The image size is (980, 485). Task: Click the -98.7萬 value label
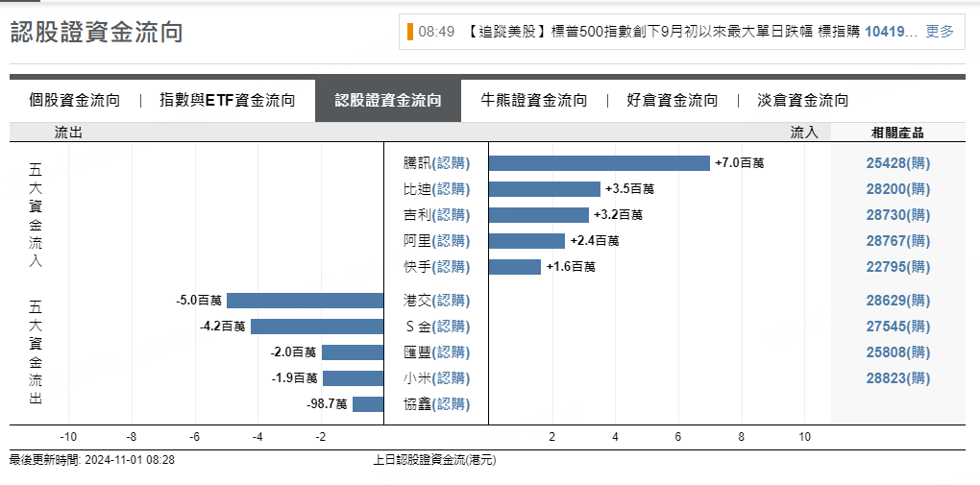pyautogui.click(x=327, y=404)
